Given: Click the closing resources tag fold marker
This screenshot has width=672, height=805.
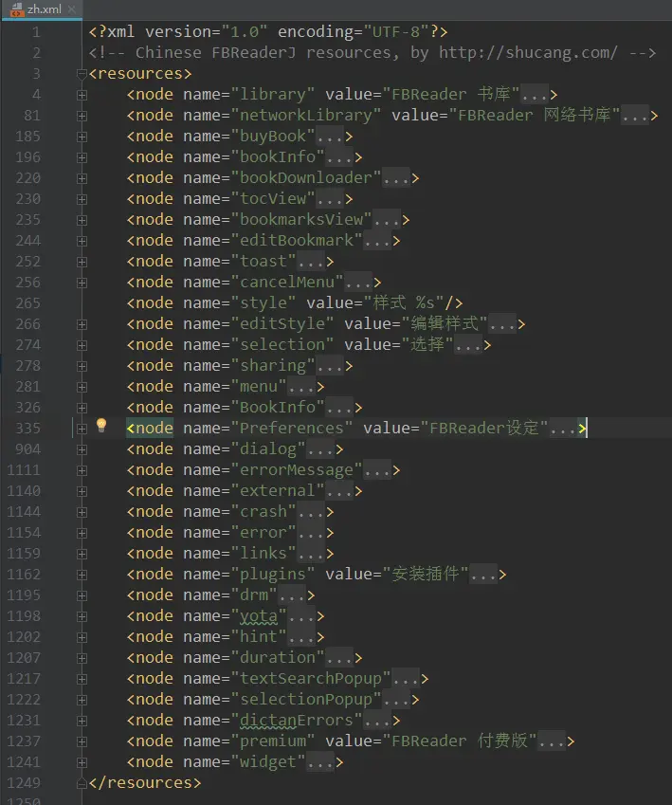Looking at the screenshot, I should [82, 783].
